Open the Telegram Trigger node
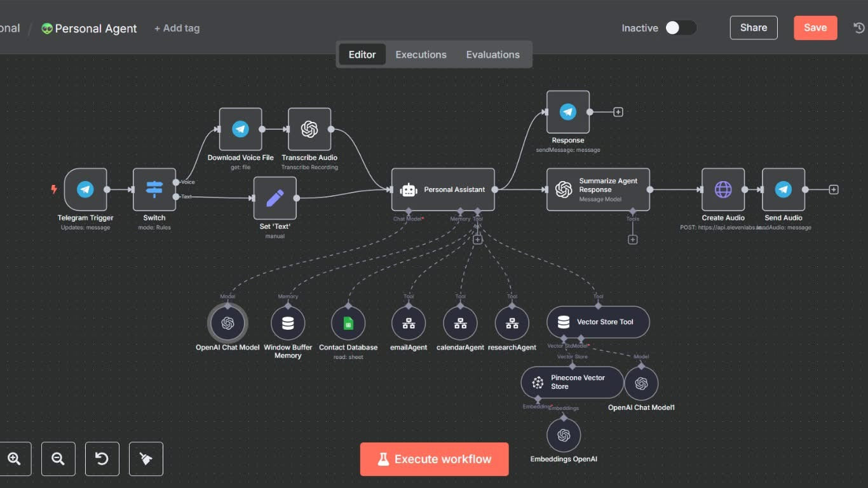868x488 pixels. [85, 189]
